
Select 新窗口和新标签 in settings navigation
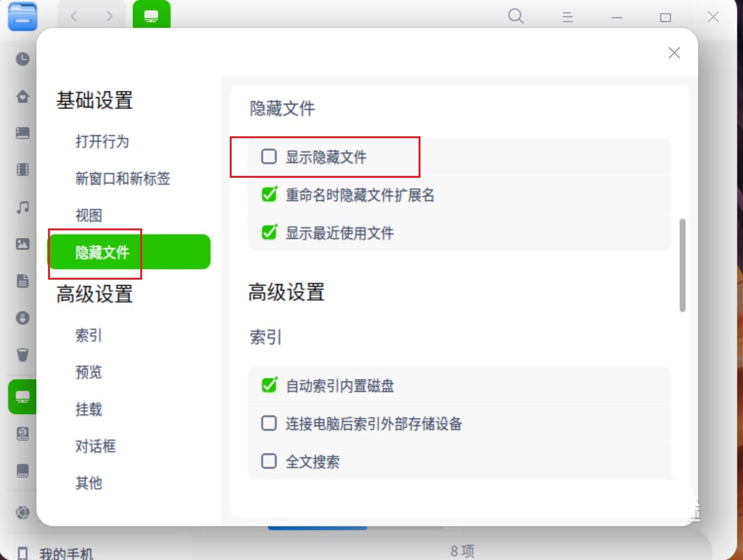(122, 178)
